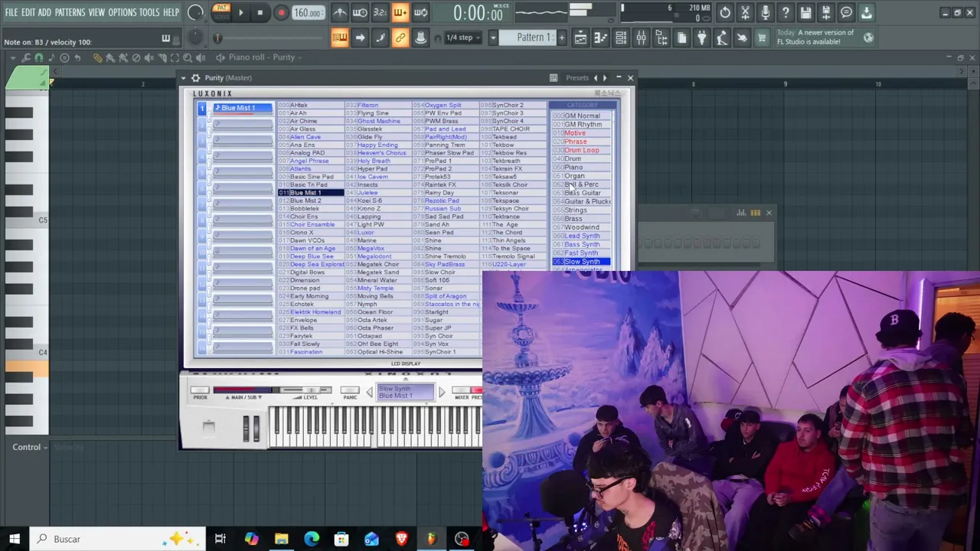Open the Purity plugin window menu arrow
This screenshot has height=551, width=980.
tap(183, 77)
